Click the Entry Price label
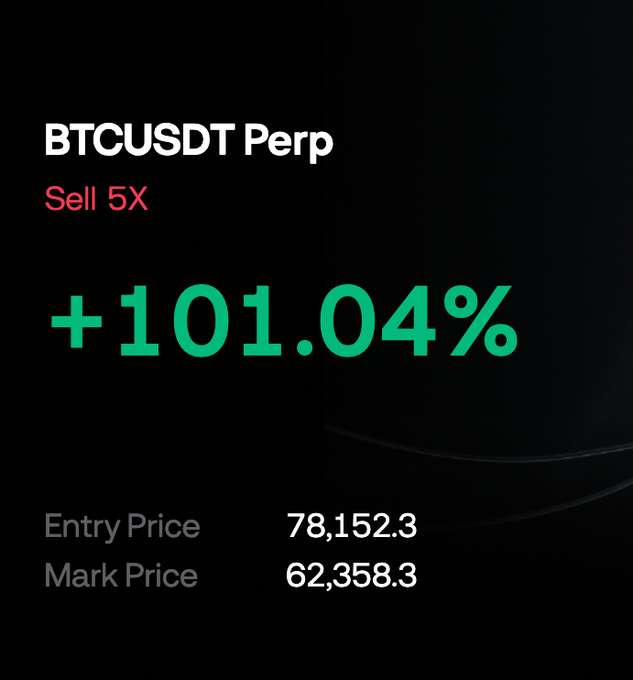This screenshot has width=633, height=680. pyautogui.click(x=122, y=526)
